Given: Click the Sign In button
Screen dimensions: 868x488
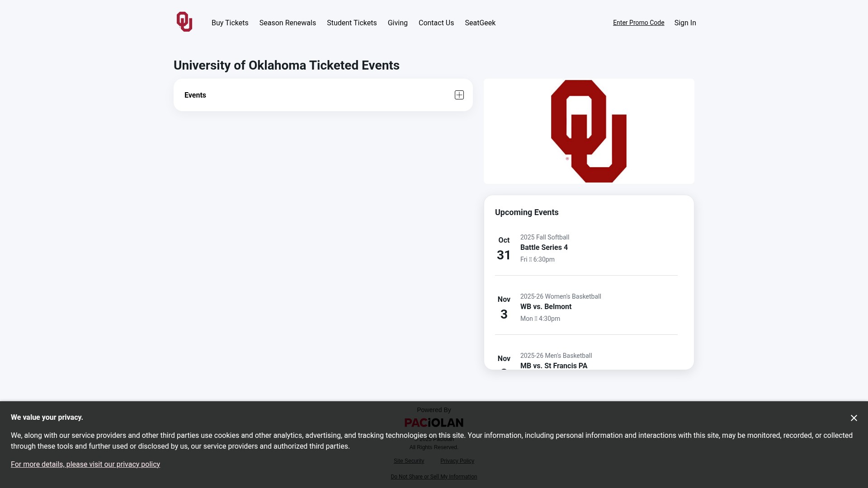Looking at the screenshot, I should click(x=685, y=23).
